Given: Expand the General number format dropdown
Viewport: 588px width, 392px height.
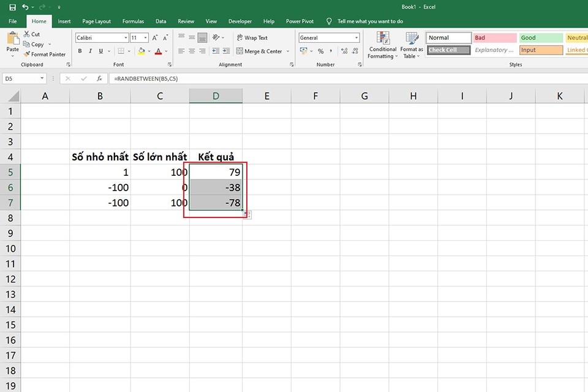Looking at the screenshot, I should 356,38.
